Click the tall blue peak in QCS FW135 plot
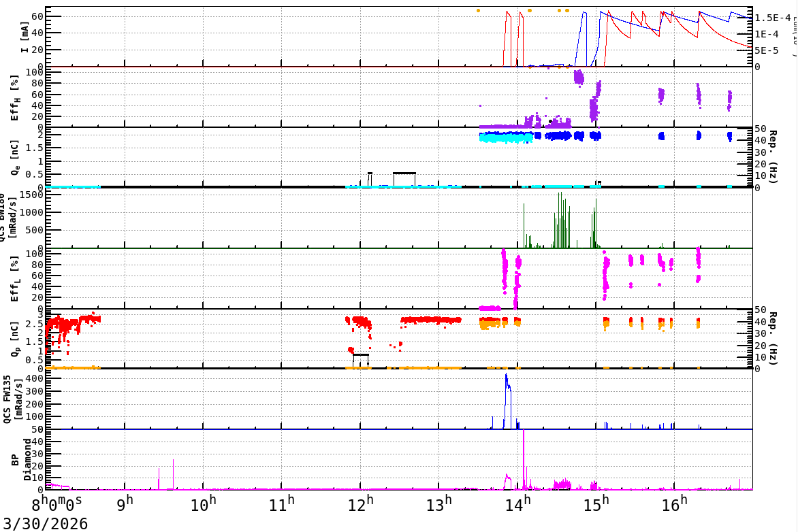 (x=507, y=401)
